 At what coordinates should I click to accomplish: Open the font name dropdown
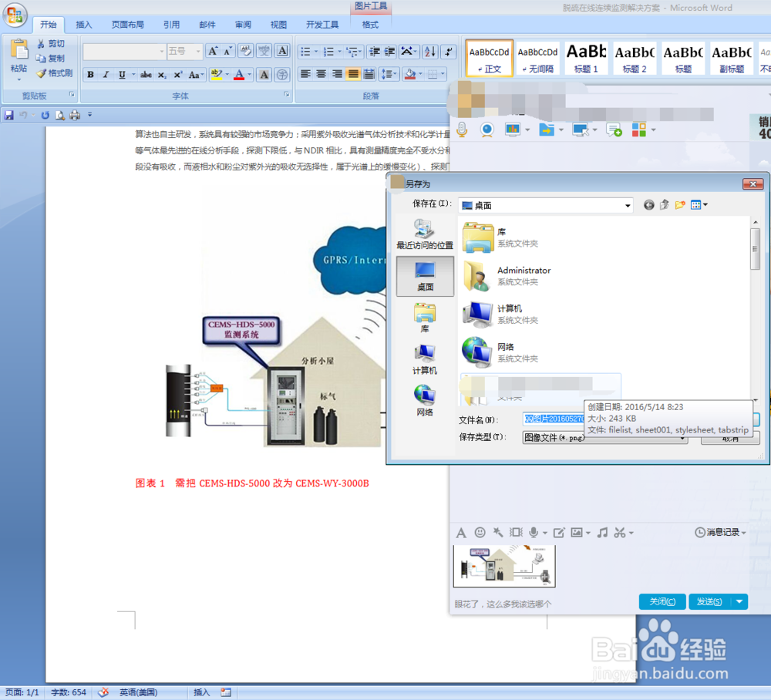coord(162,52)
